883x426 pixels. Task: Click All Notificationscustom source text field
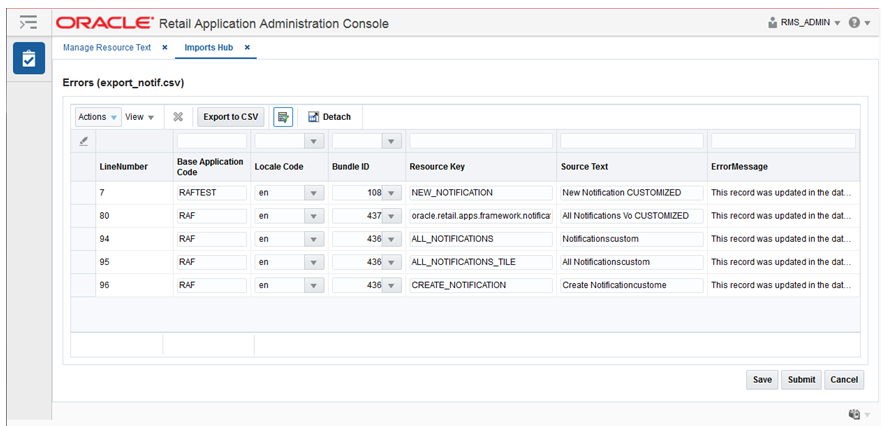632,262
